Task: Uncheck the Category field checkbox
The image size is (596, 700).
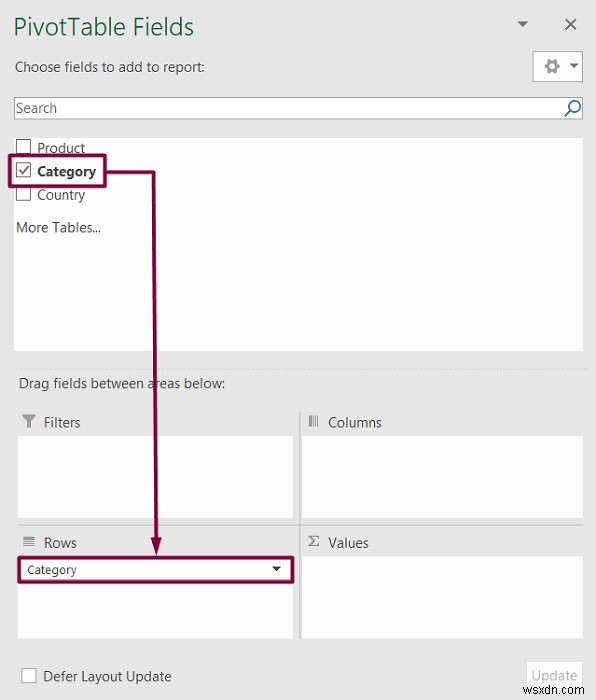Action: click(x=23, y=170)
